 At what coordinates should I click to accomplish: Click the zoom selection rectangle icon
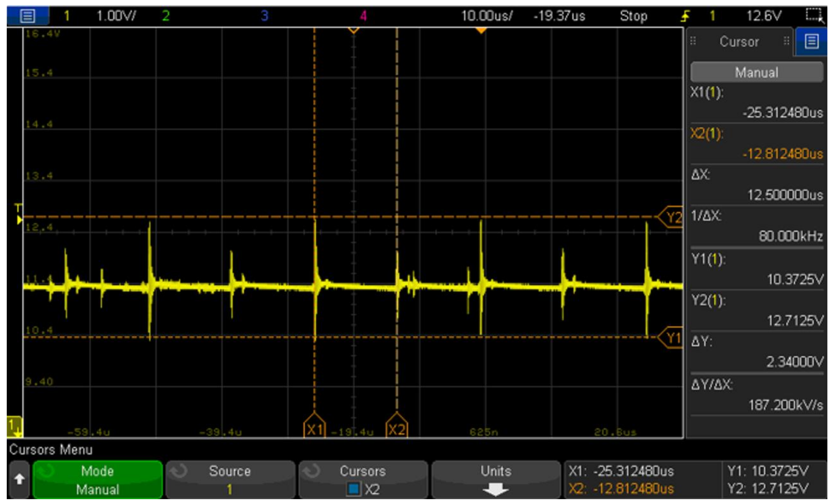coord(814,16)
